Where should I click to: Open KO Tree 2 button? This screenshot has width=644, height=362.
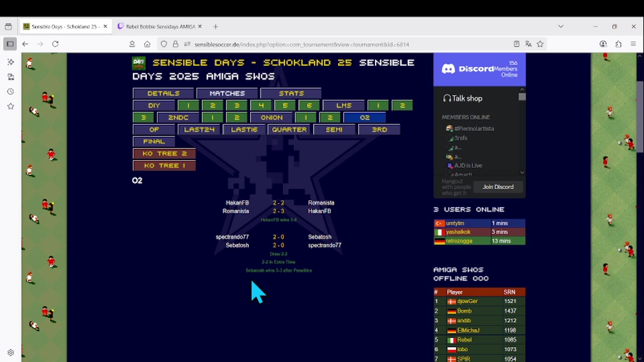pos(164,154)
